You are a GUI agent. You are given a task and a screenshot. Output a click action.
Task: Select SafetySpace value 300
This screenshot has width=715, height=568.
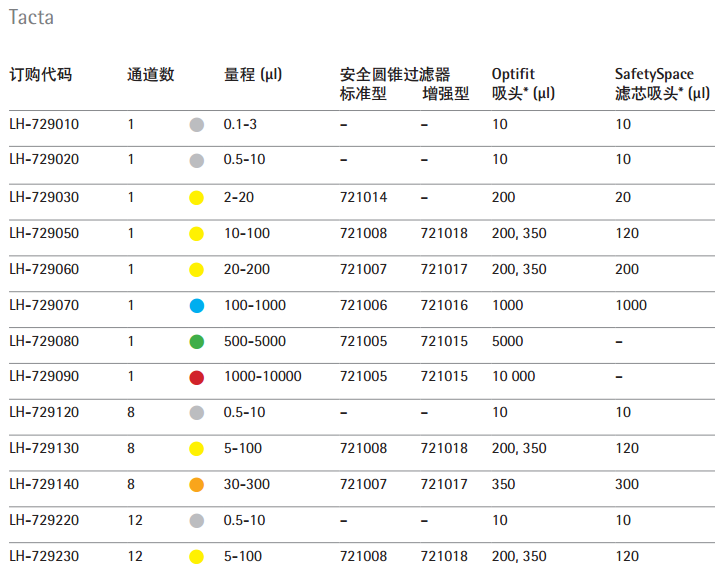click(x=627, y=485)
